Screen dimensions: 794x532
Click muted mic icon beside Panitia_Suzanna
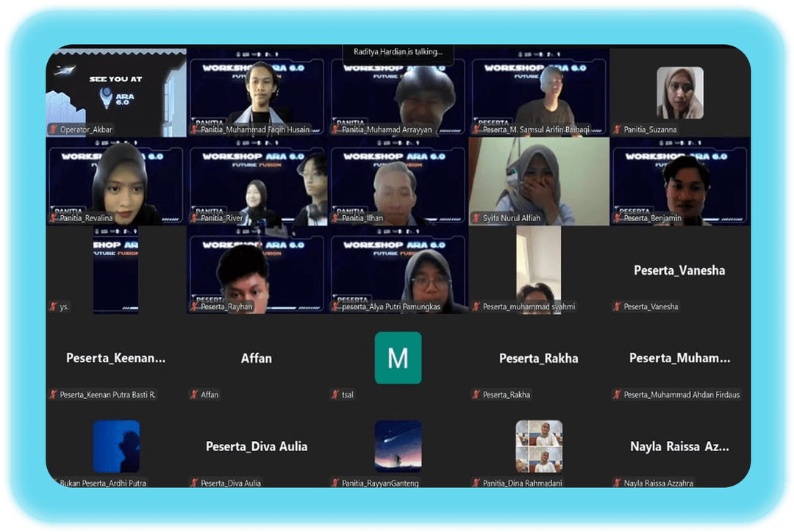(617, 129)
